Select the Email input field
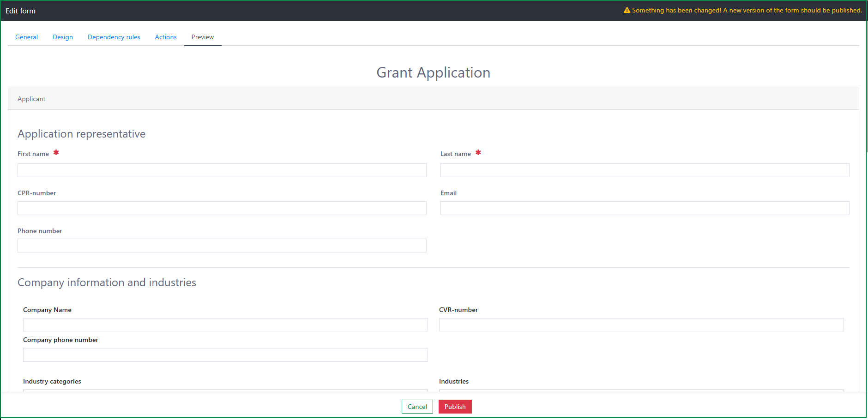The width and height of the screenshot is (868, 420). coord(645,208)
